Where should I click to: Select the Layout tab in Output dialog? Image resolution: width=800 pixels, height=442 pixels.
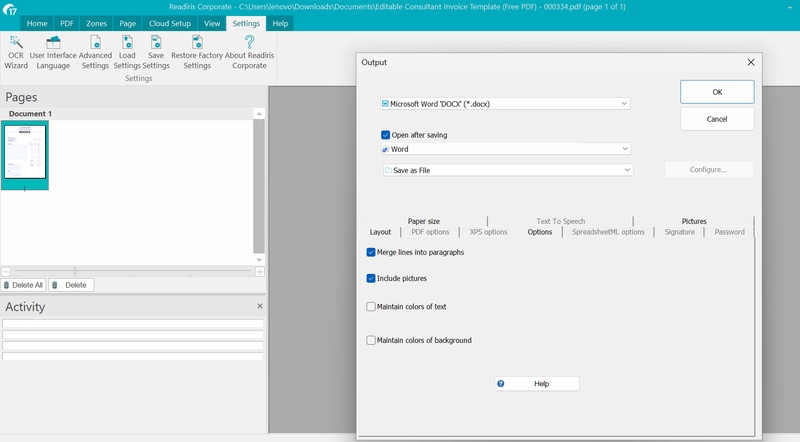(380, 232)
